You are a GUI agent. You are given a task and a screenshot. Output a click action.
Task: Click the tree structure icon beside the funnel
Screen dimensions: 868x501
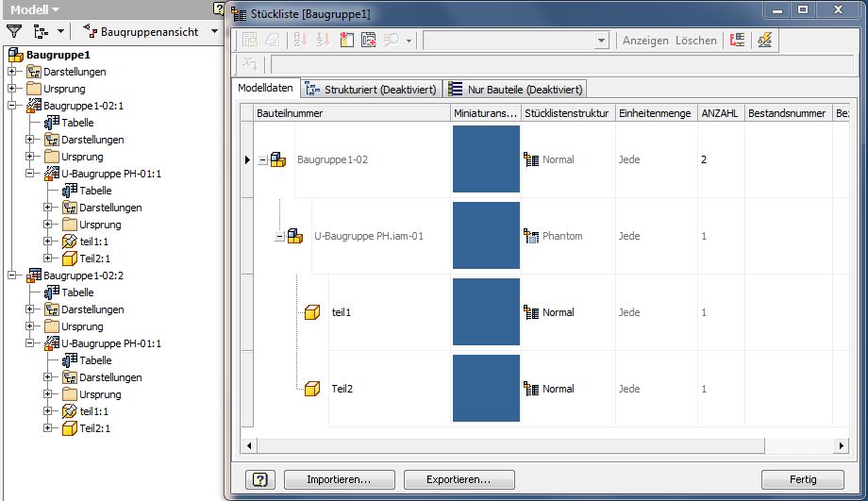(x=41, y=31)
